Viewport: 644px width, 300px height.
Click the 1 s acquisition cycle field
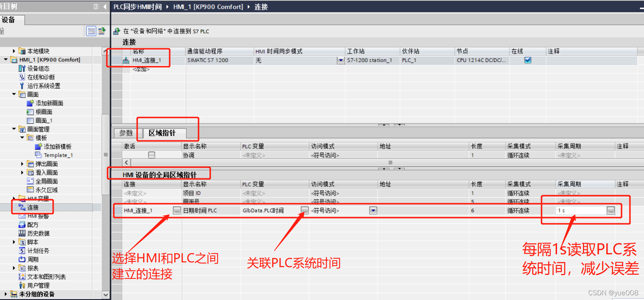(581, 210)
